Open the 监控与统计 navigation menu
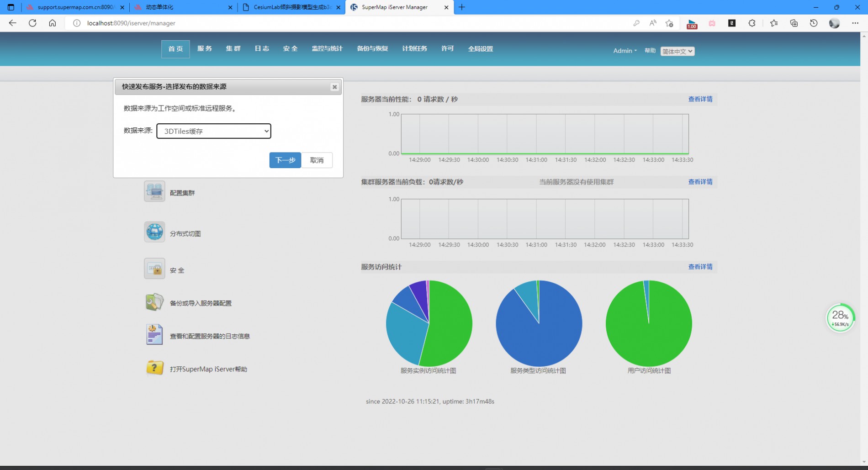 click(x=327, y=48)
